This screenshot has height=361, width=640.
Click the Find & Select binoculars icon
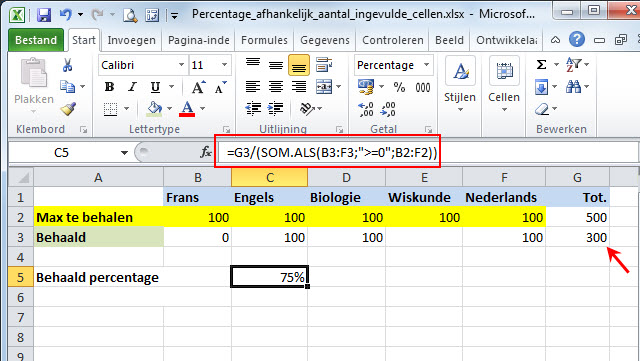573,87
